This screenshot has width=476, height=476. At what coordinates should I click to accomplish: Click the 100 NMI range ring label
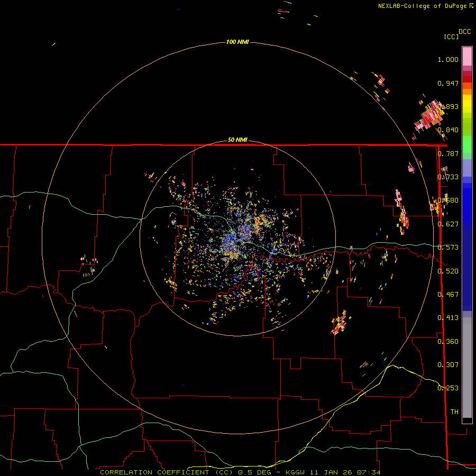(237, 42)
